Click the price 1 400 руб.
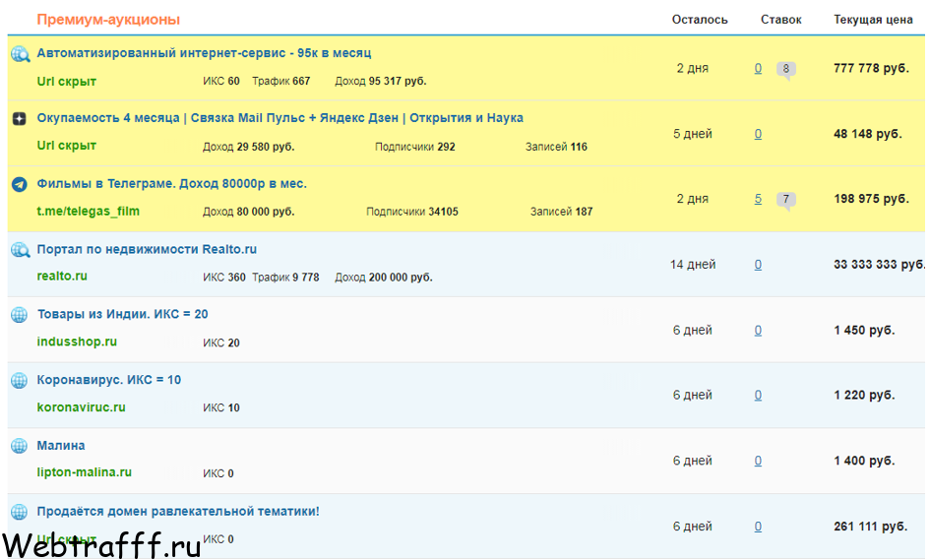Image resolution: width=930 pixels, height=560 pixels. coord(864,461)
